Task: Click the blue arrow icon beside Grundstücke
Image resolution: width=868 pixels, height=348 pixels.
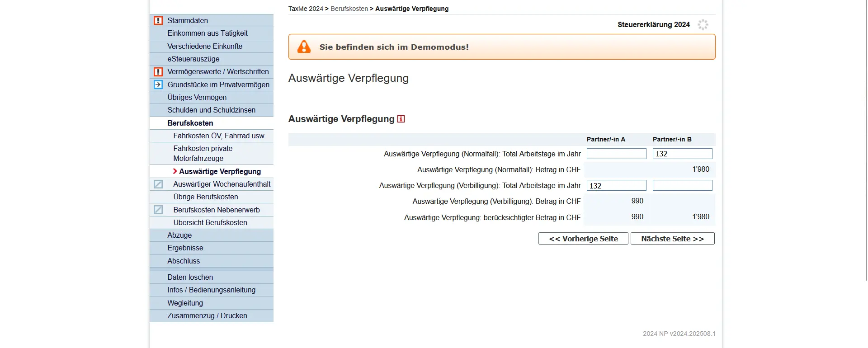Action: [158, 85]
